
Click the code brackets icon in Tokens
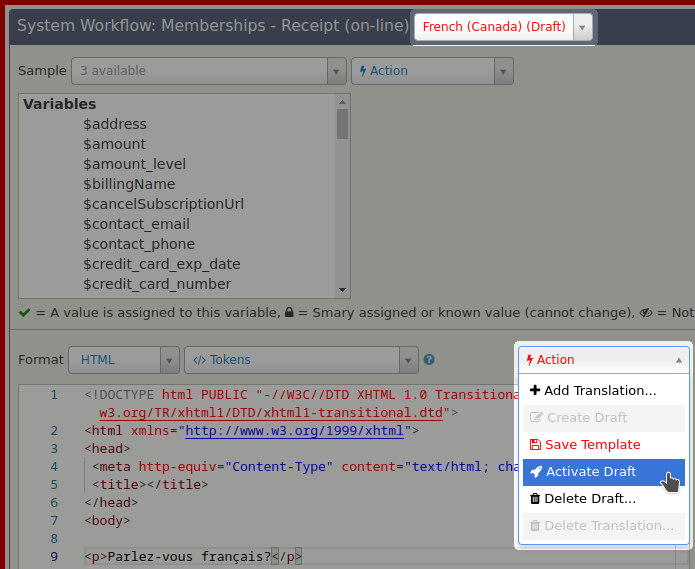pos(199,360)
